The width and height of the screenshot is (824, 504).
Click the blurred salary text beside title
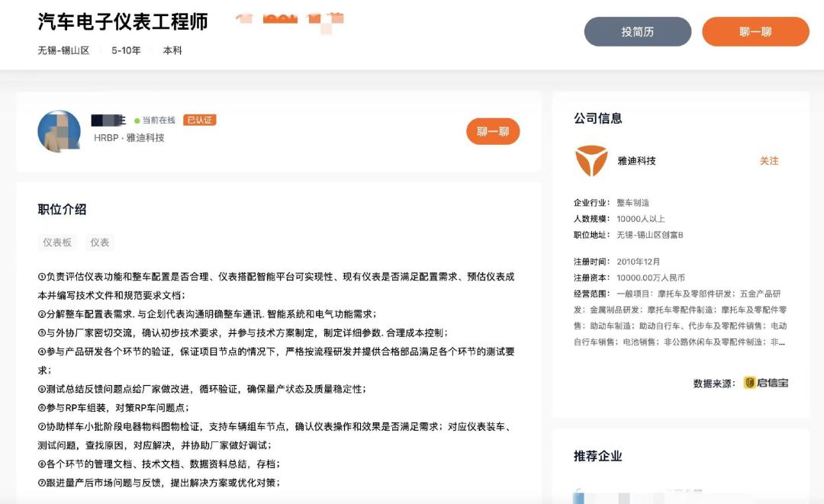[x=290, y=20]
